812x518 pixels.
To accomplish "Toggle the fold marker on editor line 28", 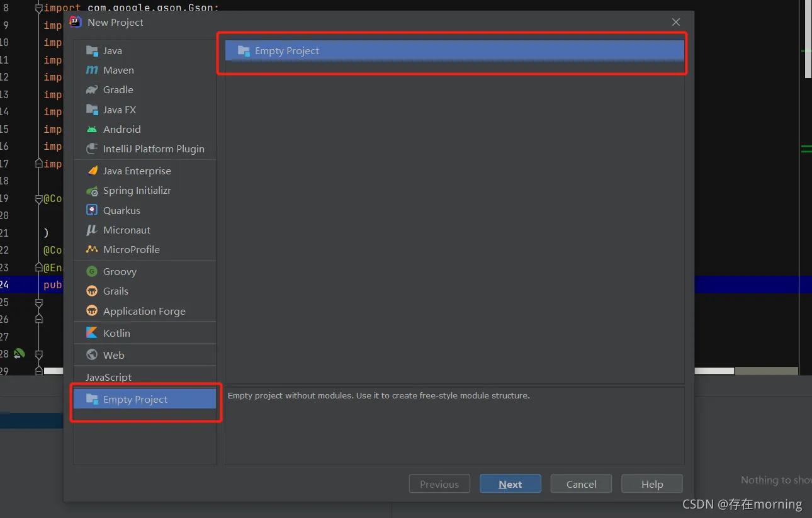I will [x=39, y=354].
